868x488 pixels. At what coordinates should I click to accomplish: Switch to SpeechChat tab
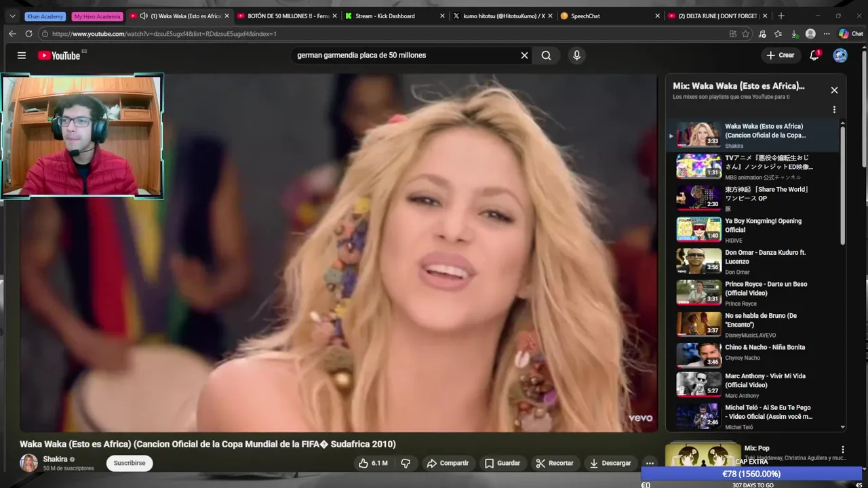[608, 16]
